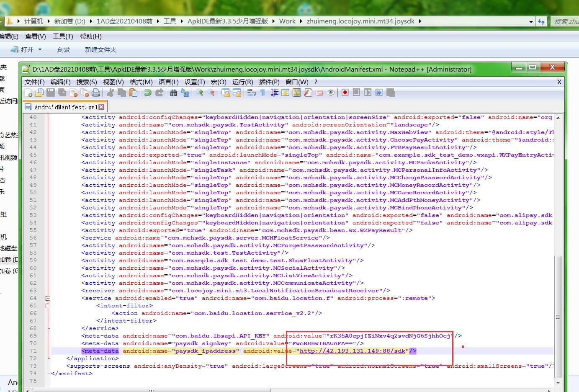The image size is (579, 392).
Task: Click the New file toolbar icon
Action: (x=28, y=93)
